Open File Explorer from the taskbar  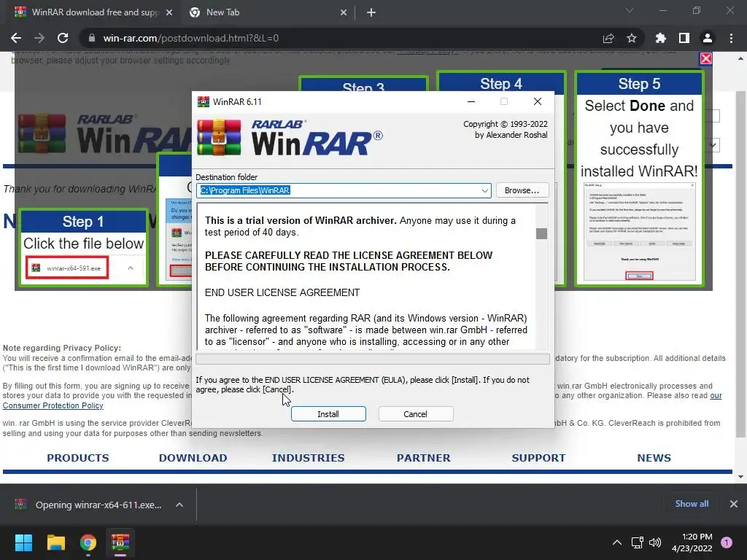[x=55, y=542]
